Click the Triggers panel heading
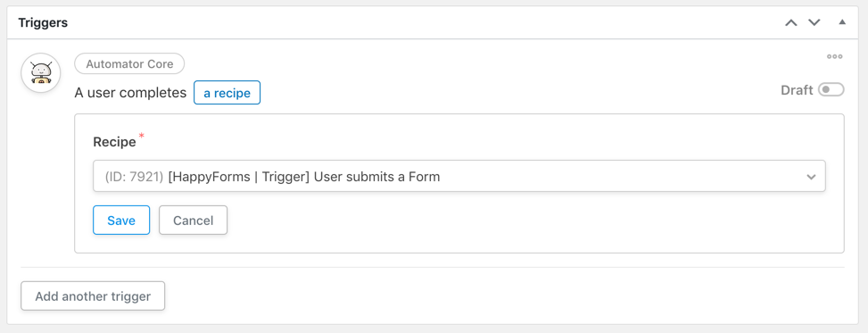This screenshot has width=868, height=333. point(43,22)
